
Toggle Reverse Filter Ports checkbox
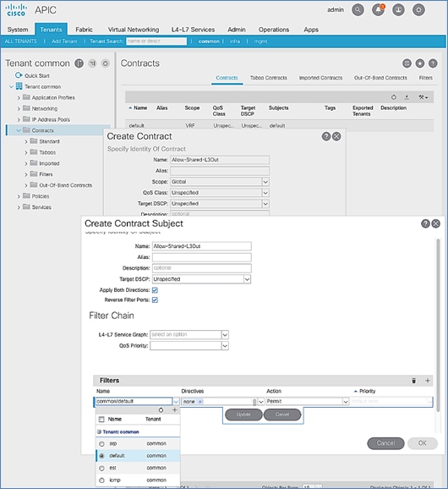pos(155,300)
